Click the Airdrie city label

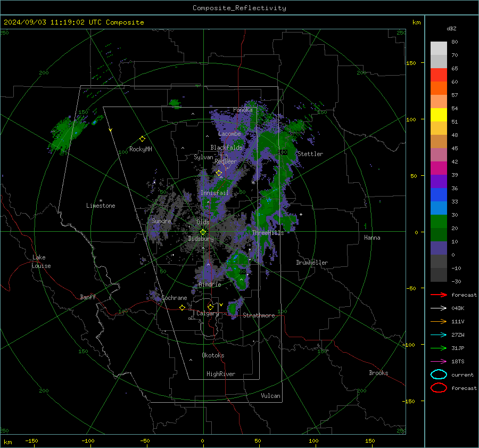point(210,284)
